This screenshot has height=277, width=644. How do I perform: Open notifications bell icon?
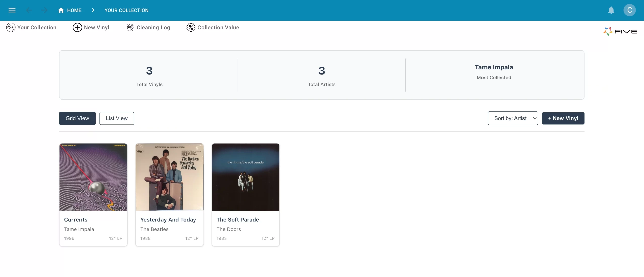click(611, 10)
